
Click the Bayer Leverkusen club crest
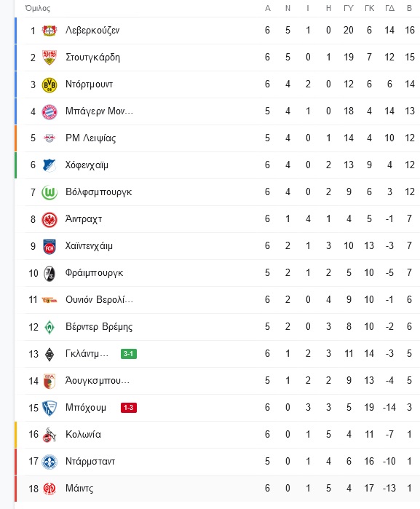click(x=49, y=31)
